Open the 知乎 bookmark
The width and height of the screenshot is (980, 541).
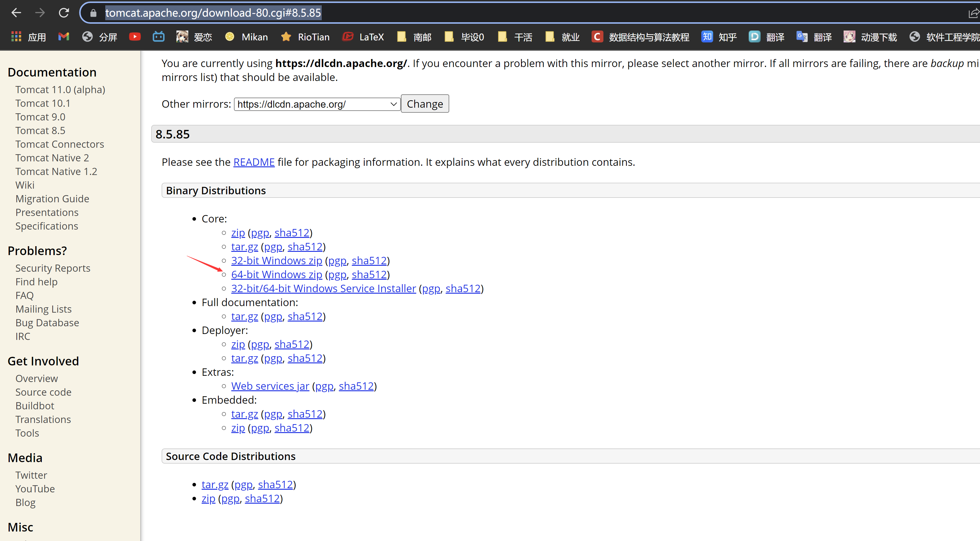point(719,37)
